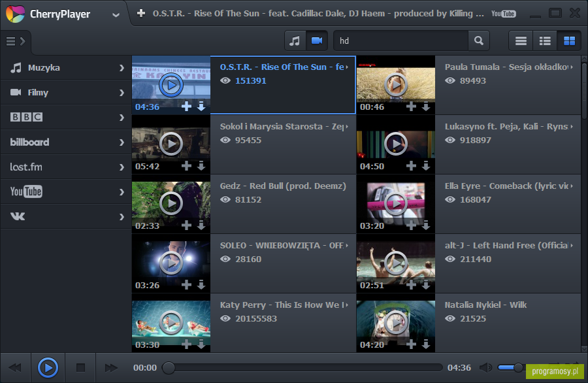
Task: Switch search to video mode
Action: pos(317,41)
